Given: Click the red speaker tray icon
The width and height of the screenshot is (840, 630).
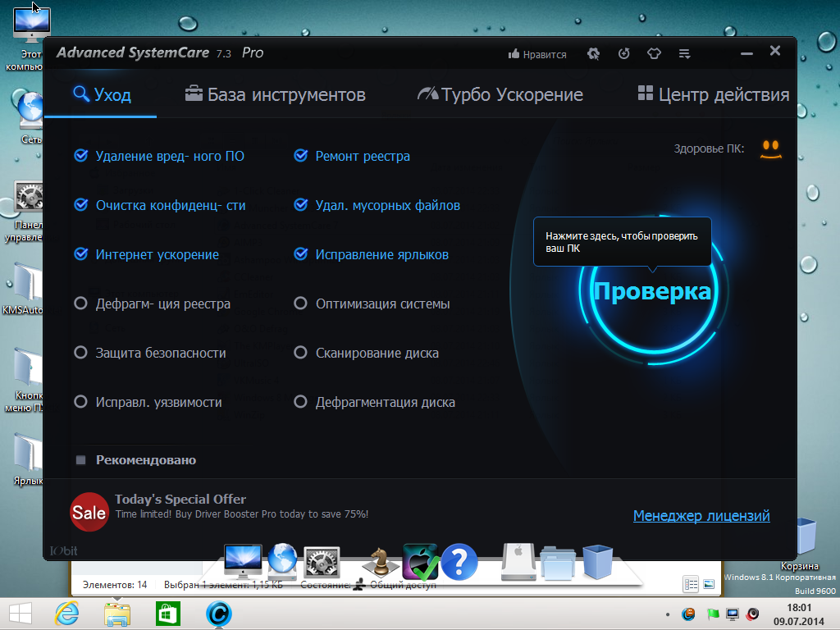Looking at the screenshot, I should [x=753, y=614].
